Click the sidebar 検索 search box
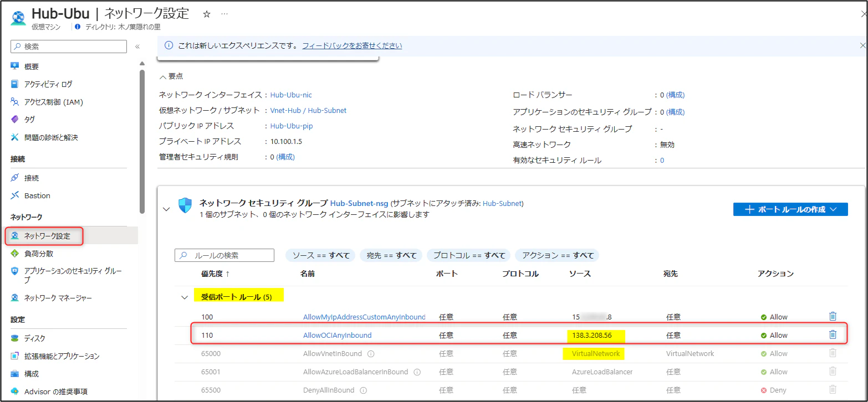The height and width of the screenshot is (402, 868). (x=69, y=47)
